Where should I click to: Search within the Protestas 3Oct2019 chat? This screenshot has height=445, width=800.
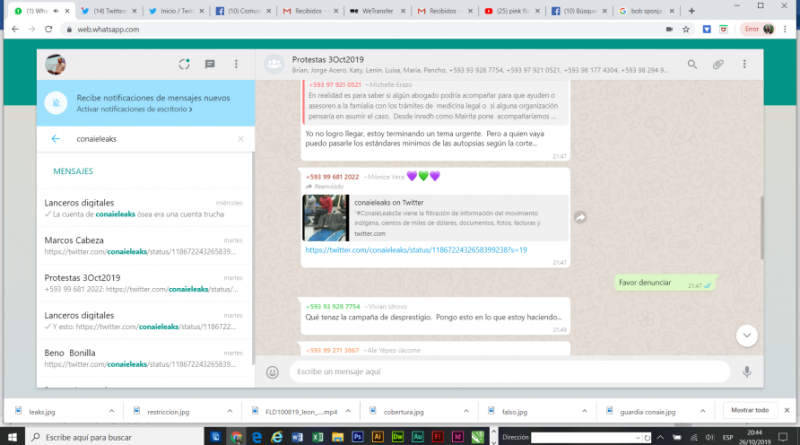click(x=691, y=64)
